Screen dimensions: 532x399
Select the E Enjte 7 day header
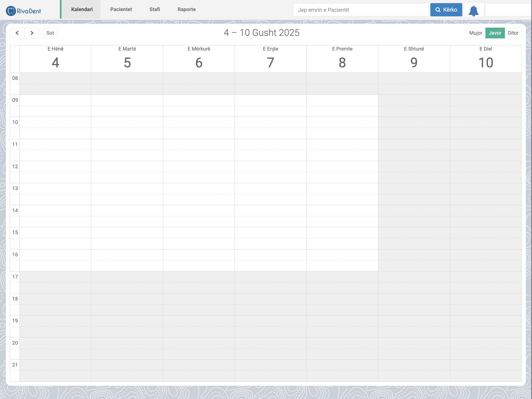pyautogui.click(x=270, y=59)
